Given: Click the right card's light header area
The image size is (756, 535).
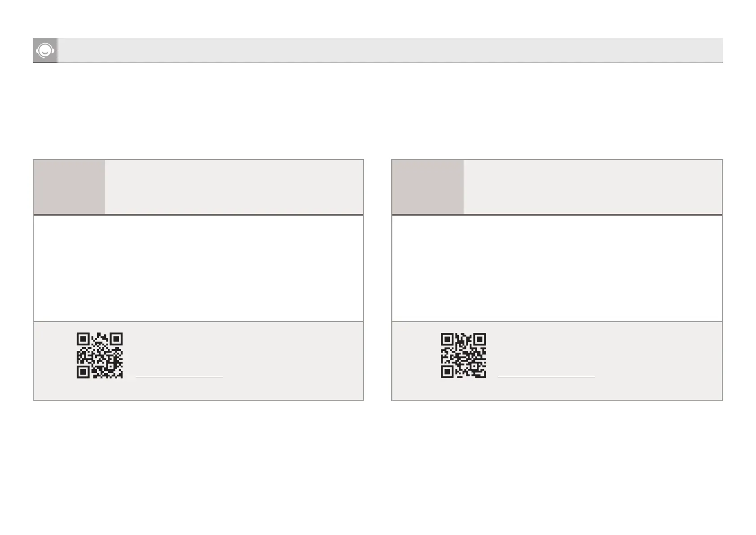Looking at the screenshot, I should pos(593,187).
